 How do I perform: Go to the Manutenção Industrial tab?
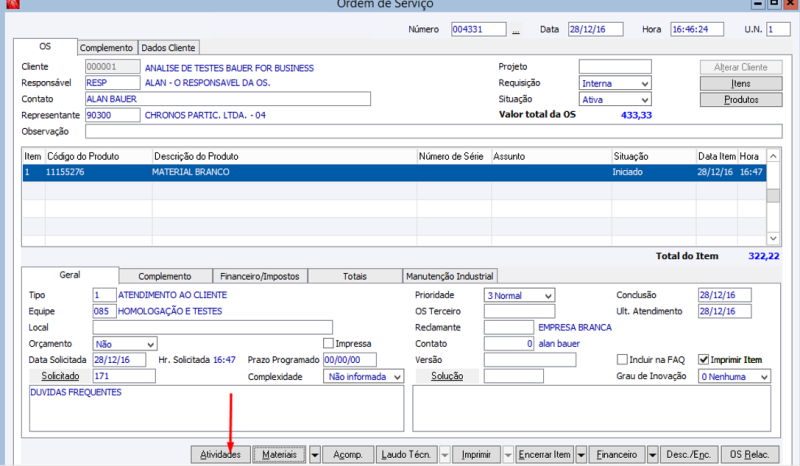click(449, 276)
